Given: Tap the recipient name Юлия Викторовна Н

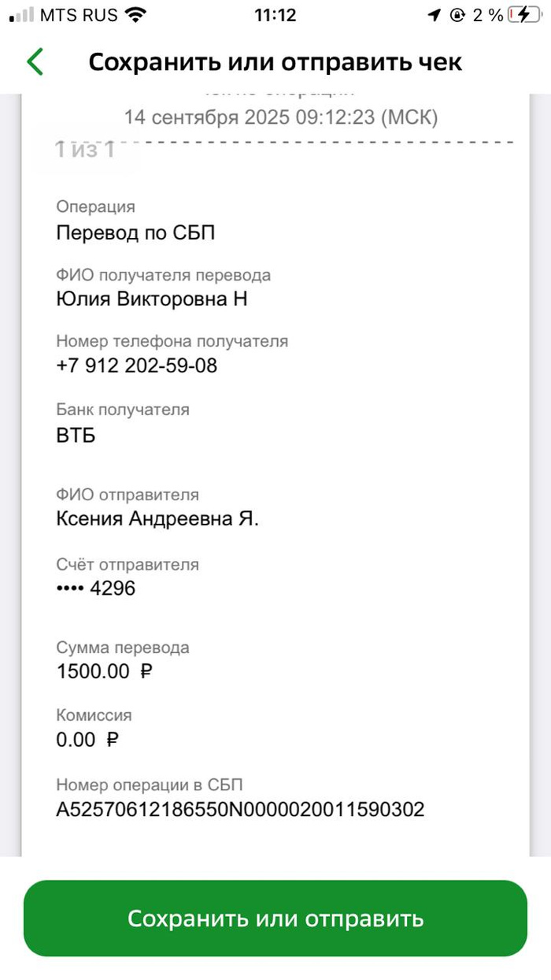Looking at the screenshot, I should 152,299.
